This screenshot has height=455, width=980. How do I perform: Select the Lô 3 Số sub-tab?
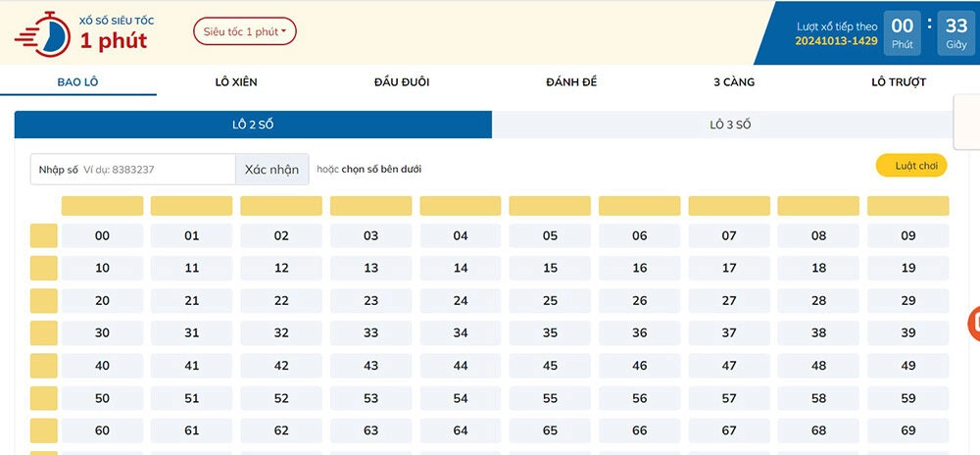click(729, 125)
